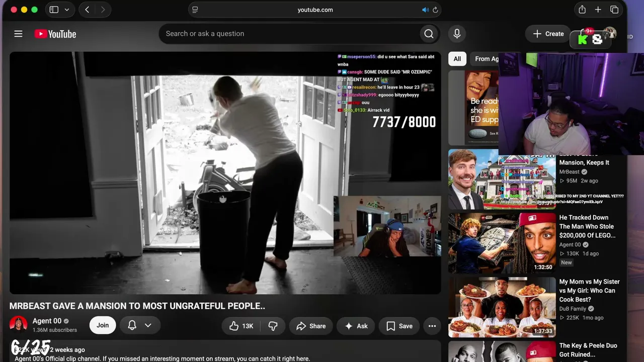The height and width of the screenshot is (362, 644).
Task: Open 'He Tracked Down The Man' video title
Action: coord(587,226)
